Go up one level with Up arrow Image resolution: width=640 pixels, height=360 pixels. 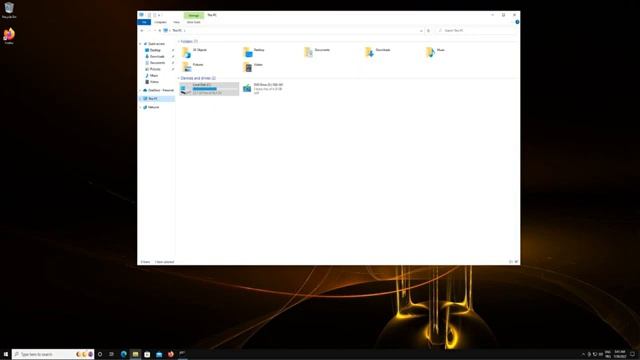pos(160,31)
